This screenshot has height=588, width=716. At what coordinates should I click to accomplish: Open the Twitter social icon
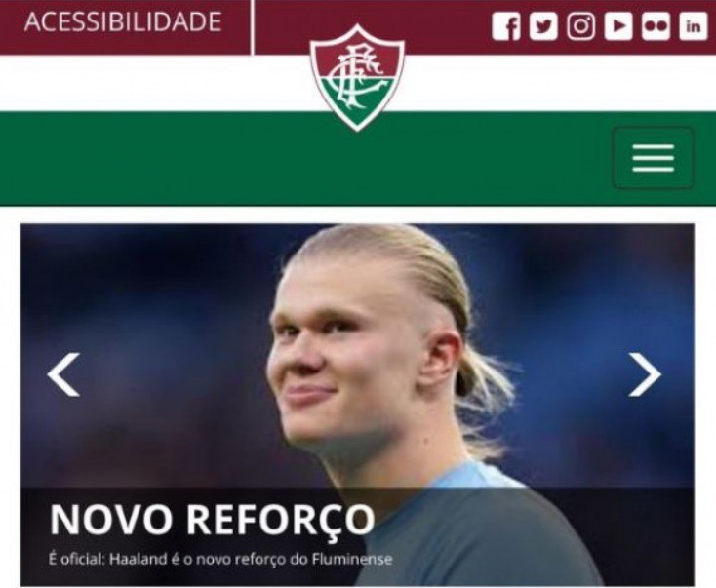click(x=543, y=26)
